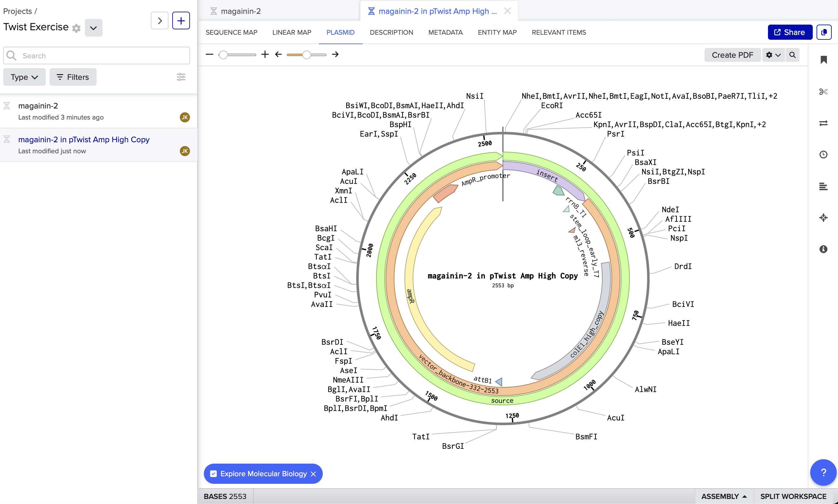Viewport: 838px width, 504px height.
Task: Switch to the magainin-2 editor tab
Action: (x=241, y=11)
